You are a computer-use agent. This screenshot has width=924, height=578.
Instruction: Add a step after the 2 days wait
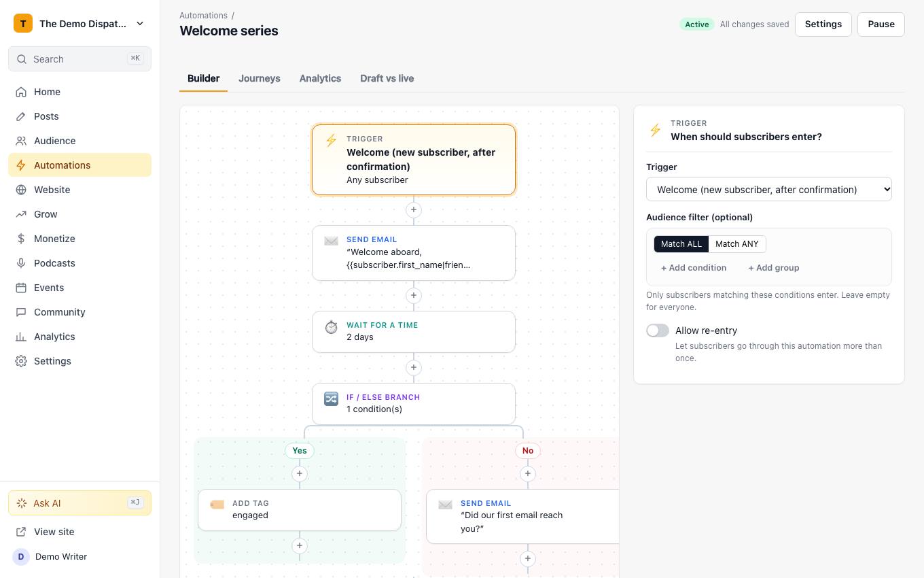tap(414, 368)
